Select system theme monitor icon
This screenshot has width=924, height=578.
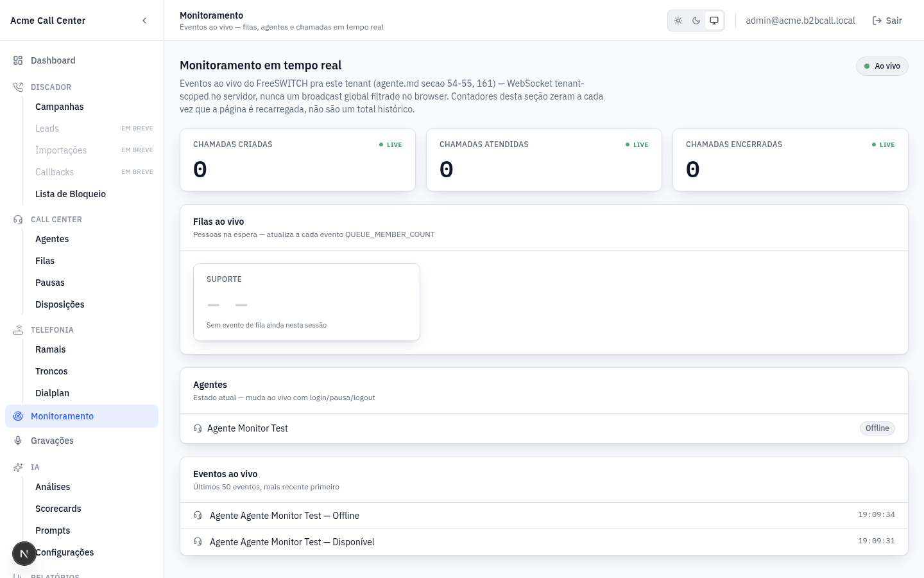714,21
